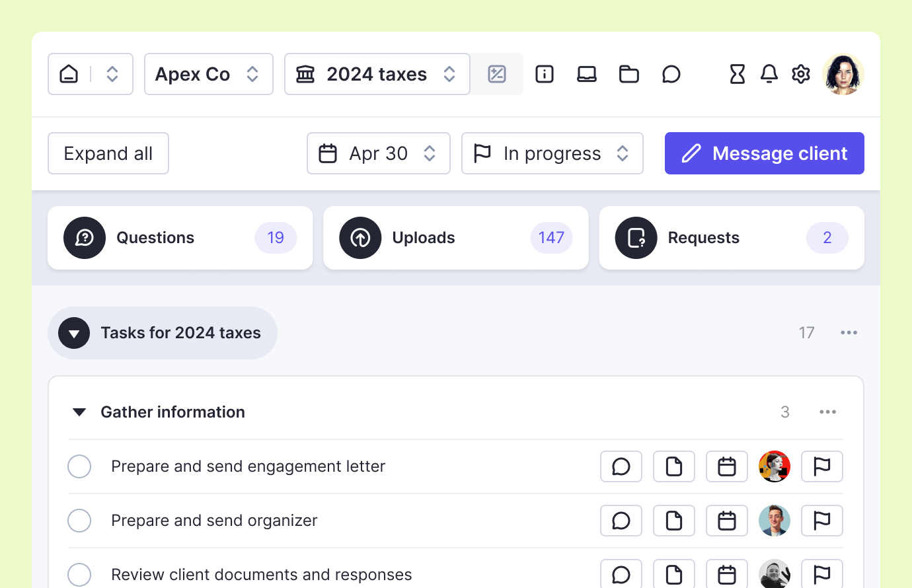Open the Uploads tab card

pos(455,238)
